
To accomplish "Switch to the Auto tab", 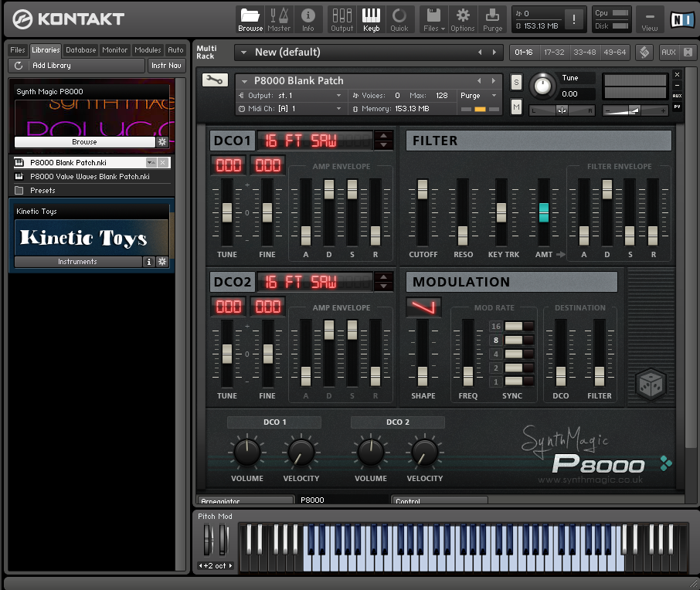I will tap(175, 50).
